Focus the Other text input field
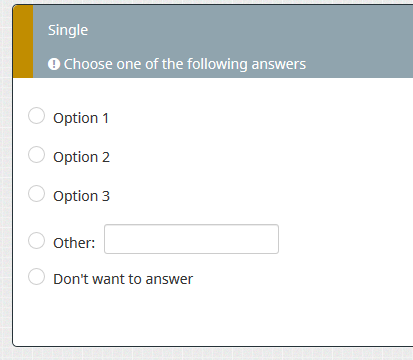This screenshot has height=360, width=413. 191,239
